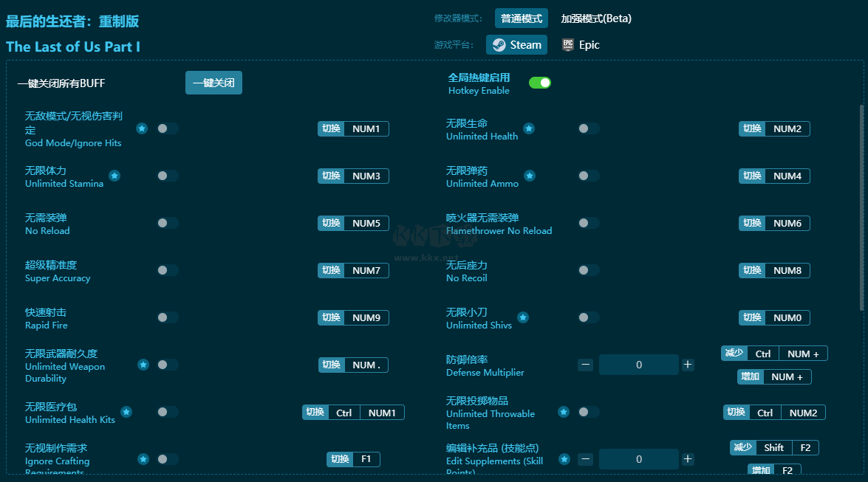Select the Epic platform option
This screenshot has width=868, height=482.
click(x=581, y=45)
